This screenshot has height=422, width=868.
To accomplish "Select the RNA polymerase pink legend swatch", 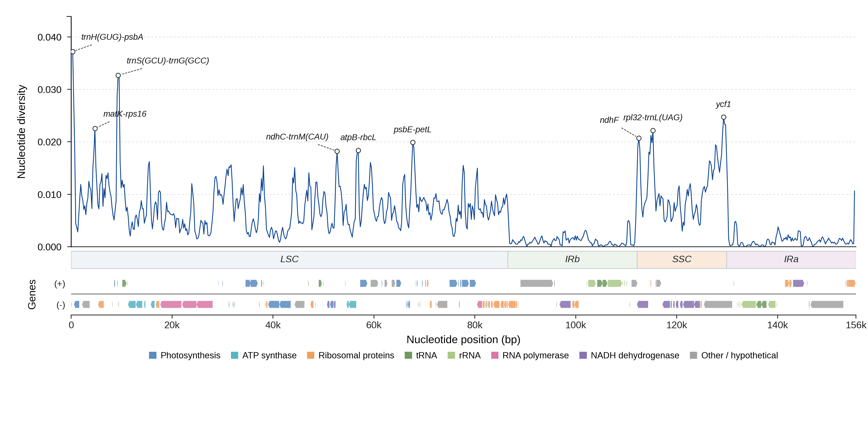I will [x=495, y=355].
